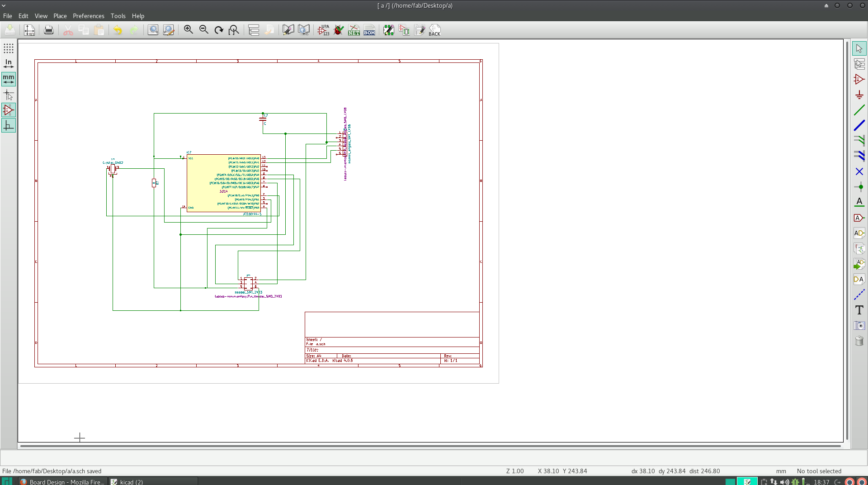This screenshot has width=868, height=485.
Task: Activate the Delete item trash tool
Action: pos(859,341)
